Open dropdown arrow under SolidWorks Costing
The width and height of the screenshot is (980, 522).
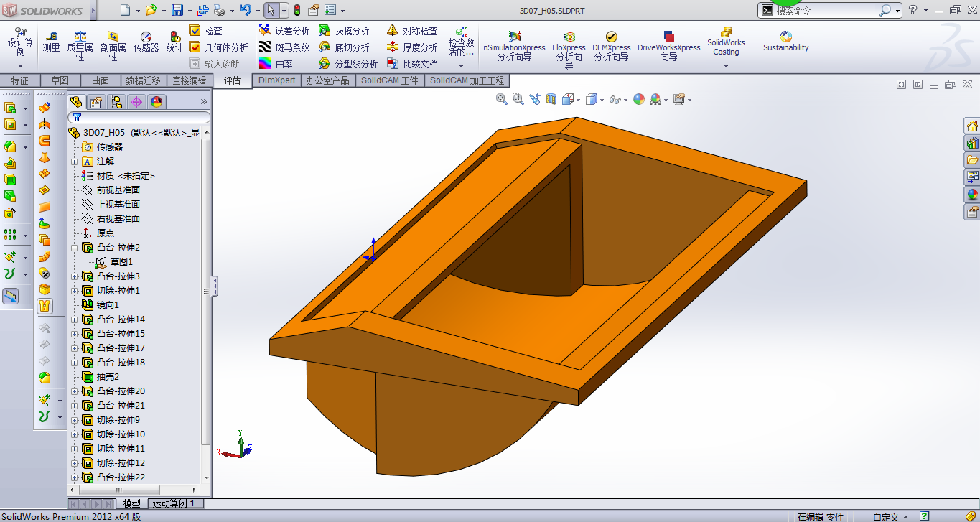tap(726, 66)
